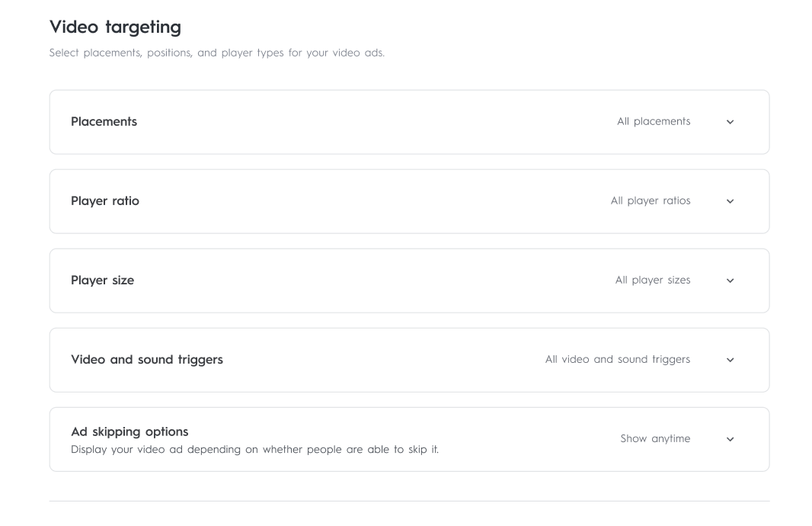Click the ad skipping description text

(x=254, y=450)
